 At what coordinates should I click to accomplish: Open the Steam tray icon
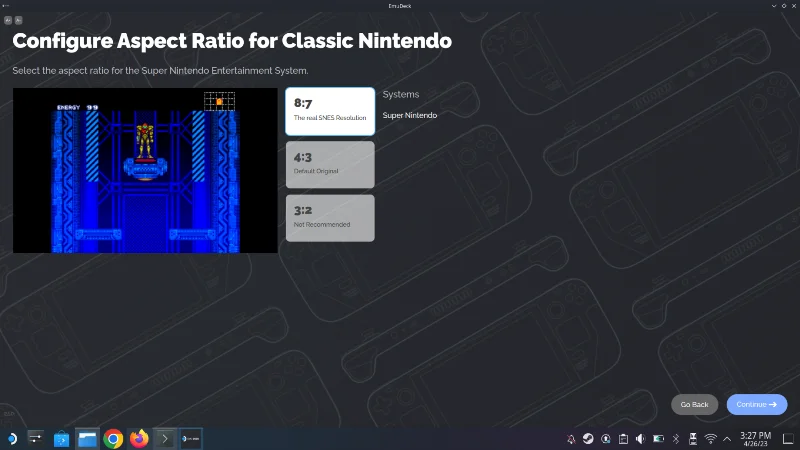(588, 439)
